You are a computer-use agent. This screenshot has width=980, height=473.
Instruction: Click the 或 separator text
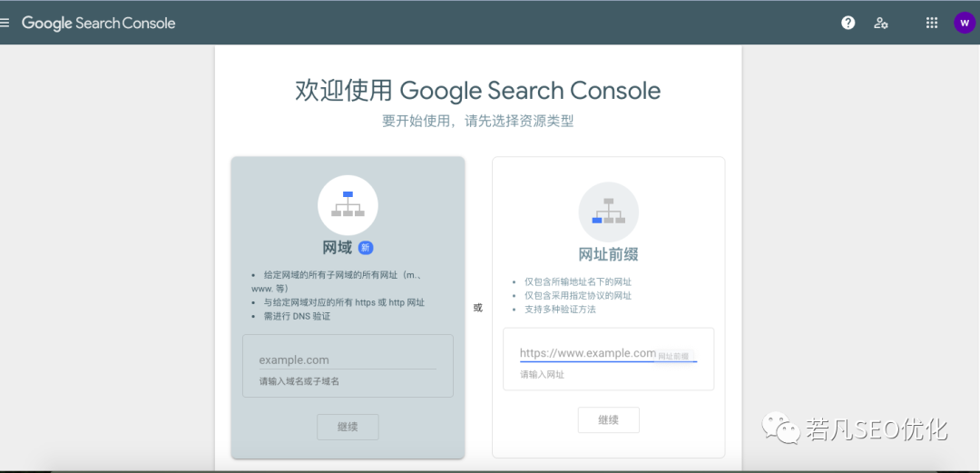point(478,308)
